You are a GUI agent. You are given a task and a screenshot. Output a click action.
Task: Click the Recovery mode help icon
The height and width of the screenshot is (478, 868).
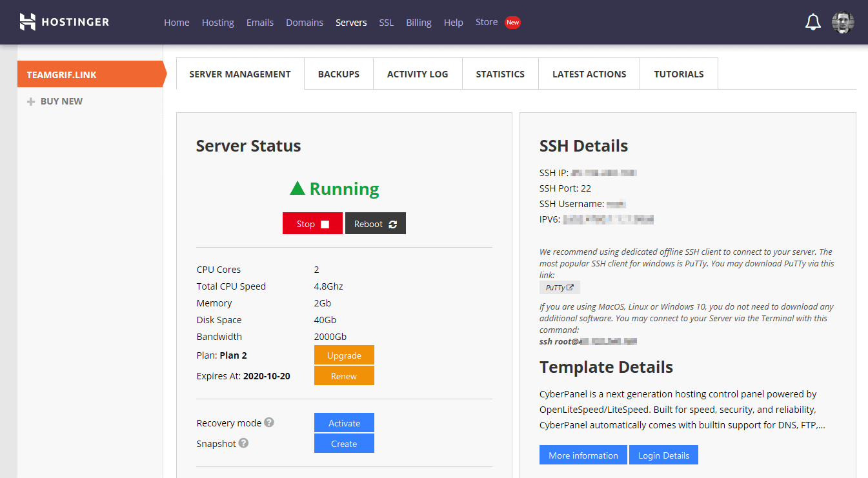[x=269, y=423]
